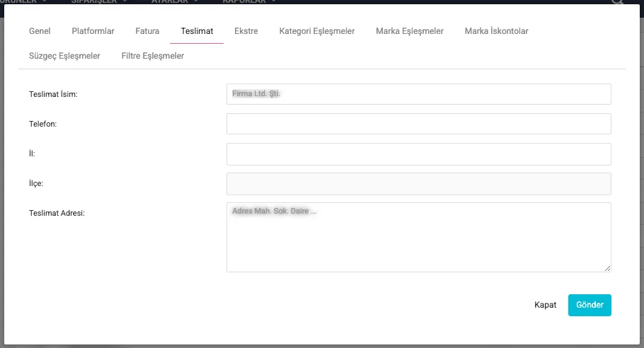Switch to Marka Eşleşmeler tab

(410, 31)
